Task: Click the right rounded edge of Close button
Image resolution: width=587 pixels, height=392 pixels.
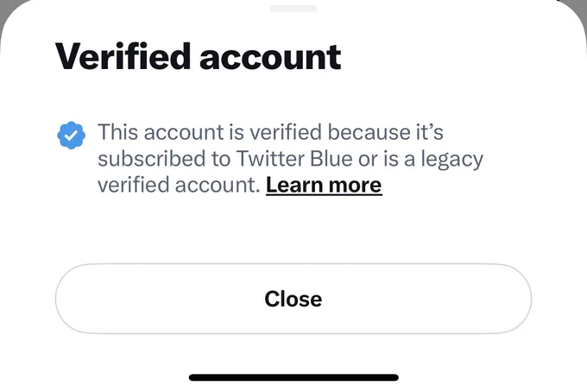Action: point(518,299)
